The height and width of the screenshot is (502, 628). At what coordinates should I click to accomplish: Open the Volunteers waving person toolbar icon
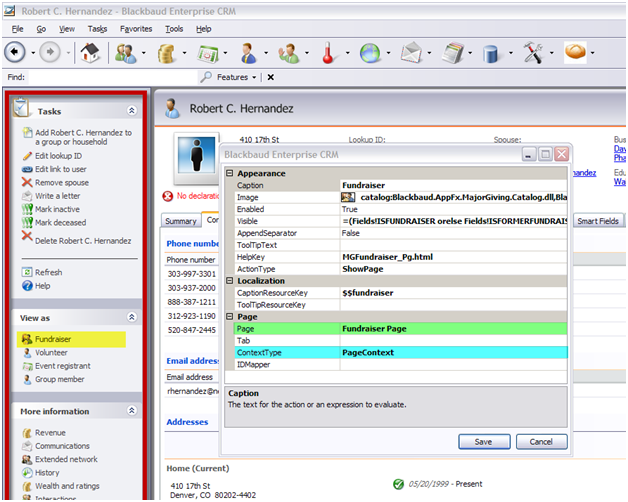point(289,53)
